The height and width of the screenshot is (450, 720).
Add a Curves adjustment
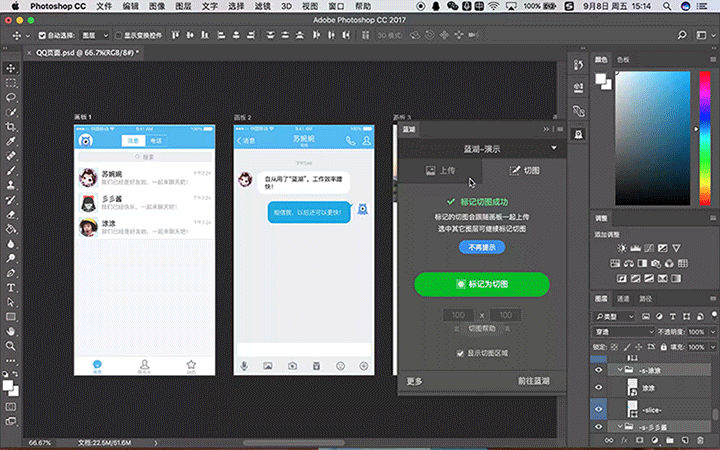649,248
